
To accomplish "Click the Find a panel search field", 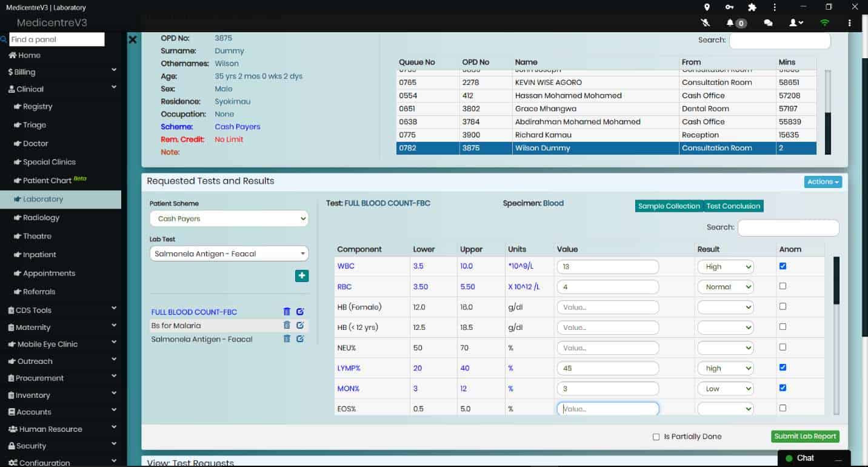I will 57,39.
